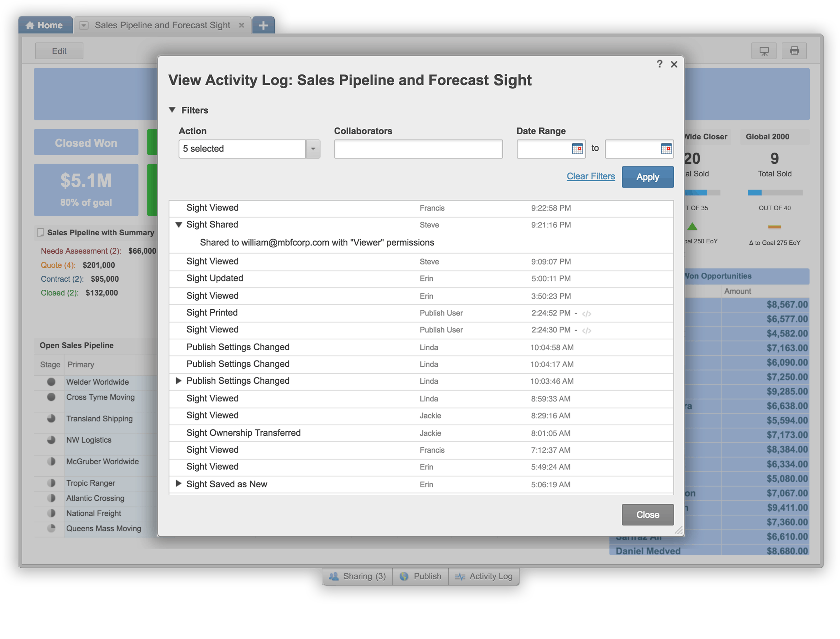Collapse the Sight Shared log entry
This screenshot has height=639, width=840.
178,224
